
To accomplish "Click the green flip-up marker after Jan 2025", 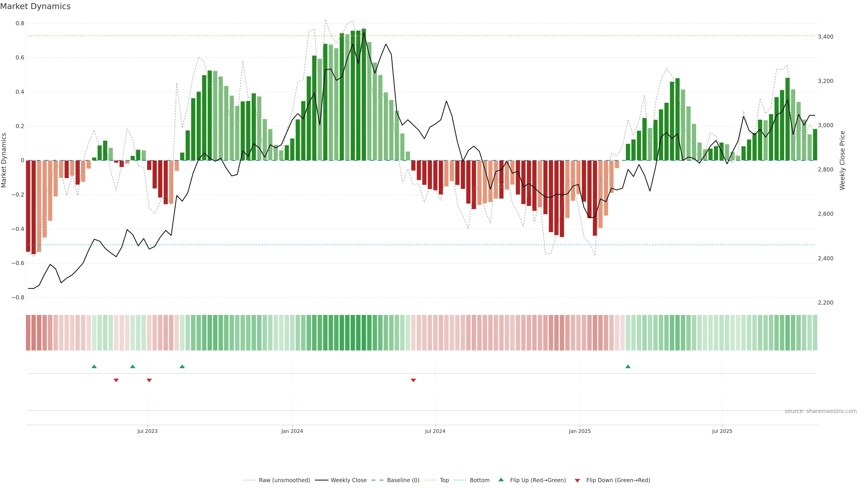I will pos(628,366).
